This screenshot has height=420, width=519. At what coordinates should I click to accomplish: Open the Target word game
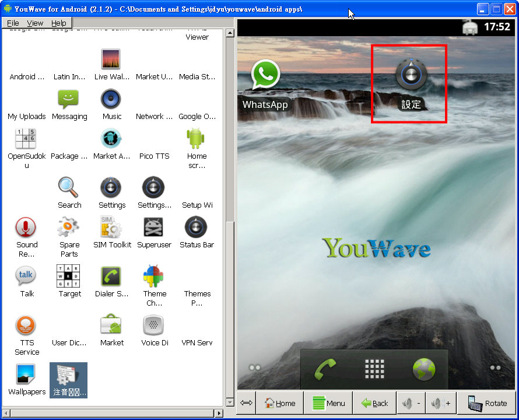pyautogui.click(x=68, y=275)
